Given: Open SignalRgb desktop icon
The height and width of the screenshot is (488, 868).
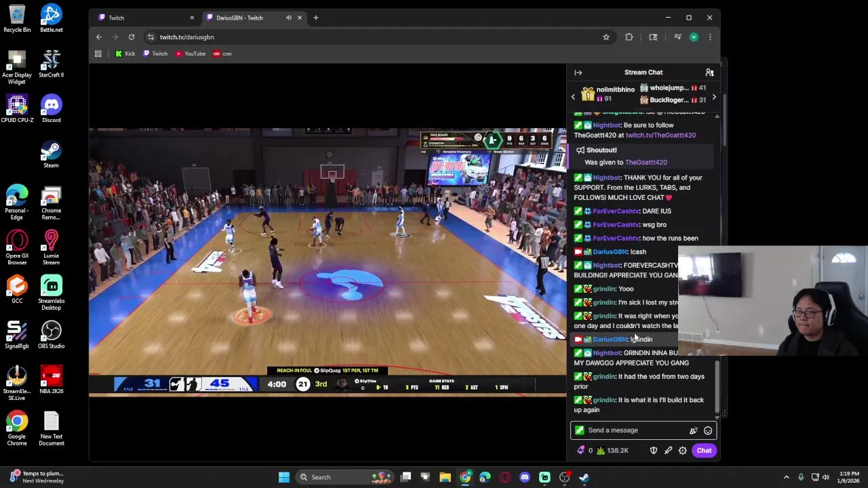Looking at the screenshot, I should pos(17,335).
